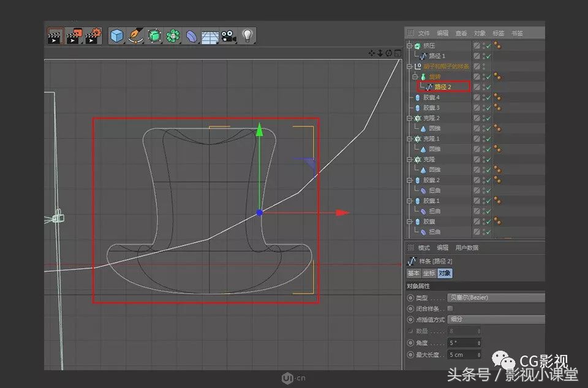Click the camera icon on the top toolbar

pyautogui.click(x=228, y=35)
